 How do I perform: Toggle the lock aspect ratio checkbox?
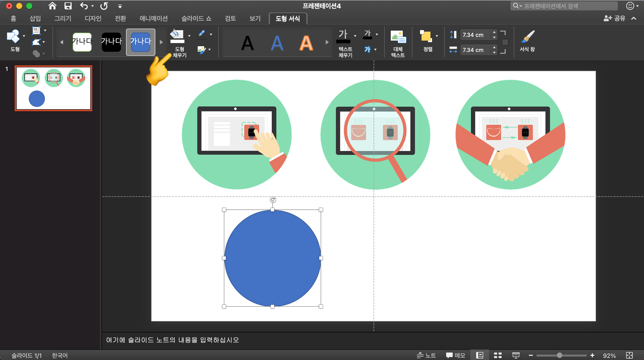pyautogui.click(x=505, y=43)
